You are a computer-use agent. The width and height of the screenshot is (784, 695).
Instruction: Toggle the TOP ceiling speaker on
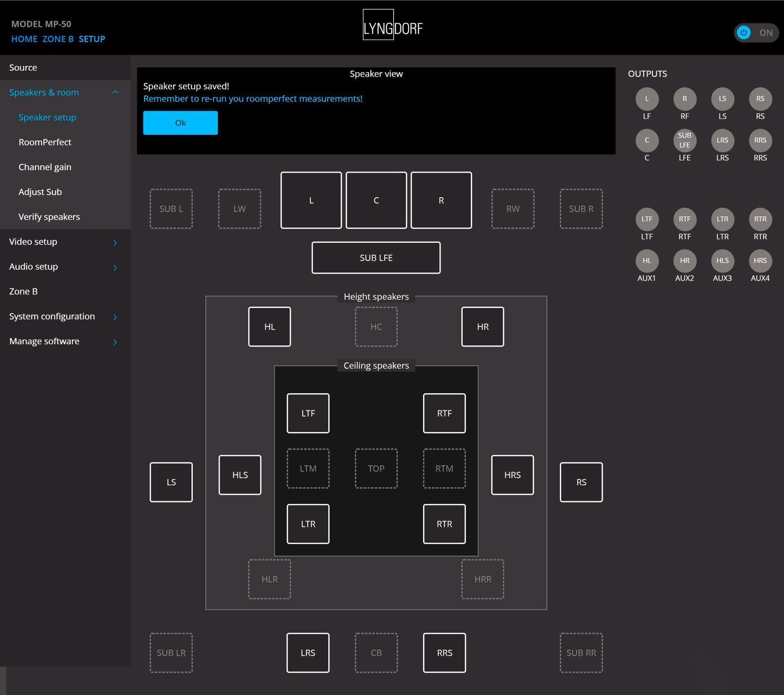click(x=376, y=468)
